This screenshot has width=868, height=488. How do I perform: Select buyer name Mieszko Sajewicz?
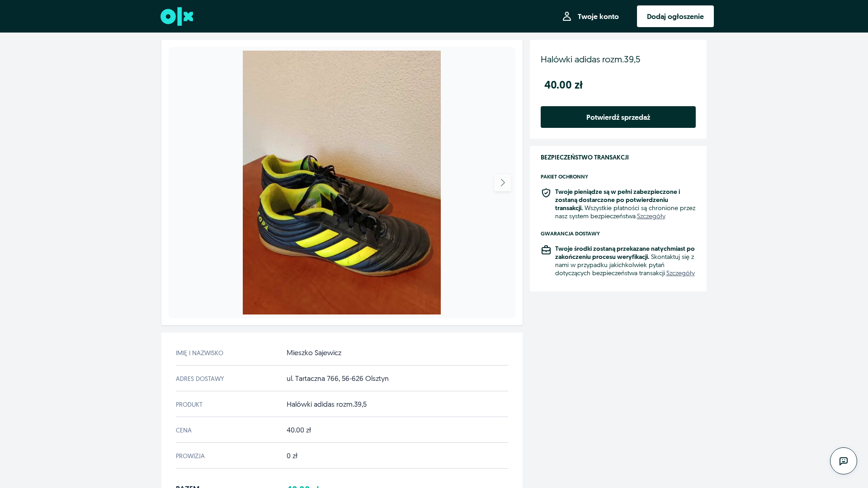[314, 353]
